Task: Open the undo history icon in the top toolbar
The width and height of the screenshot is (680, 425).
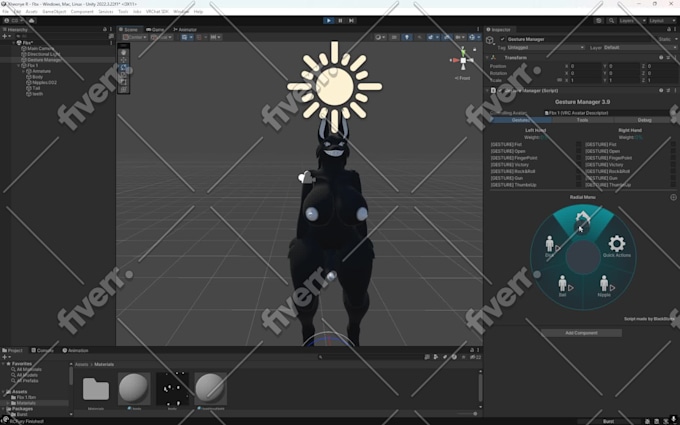Action: click(x=599, y=20)
